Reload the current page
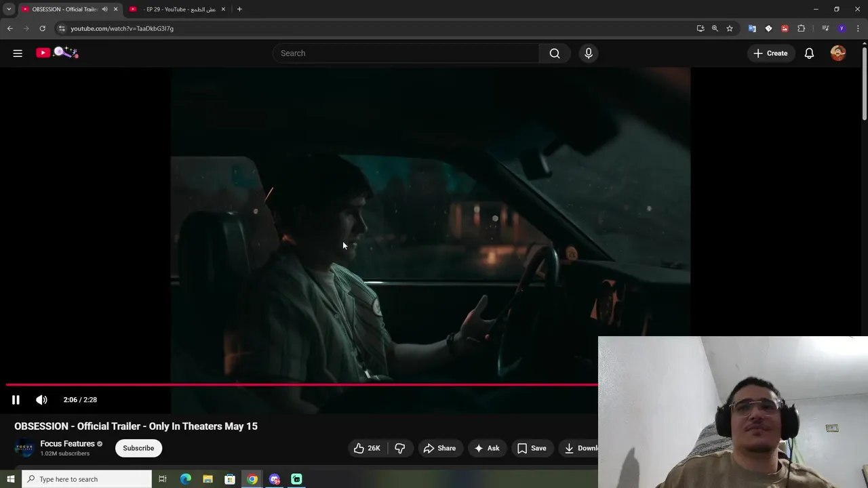This screenshot has width=868, height=488. tap(42, 28)
